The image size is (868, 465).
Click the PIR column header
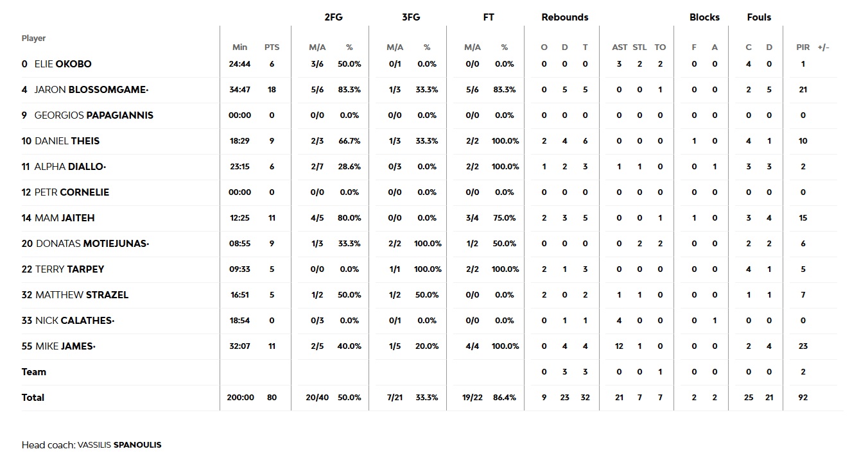[x=803, y=47]
